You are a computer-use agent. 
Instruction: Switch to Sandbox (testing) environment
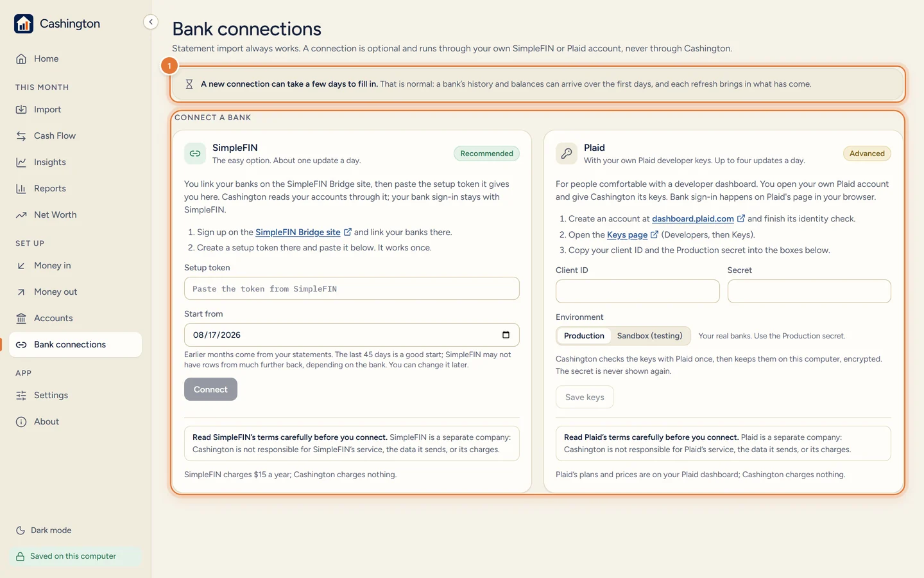click(x=650, y=336)
